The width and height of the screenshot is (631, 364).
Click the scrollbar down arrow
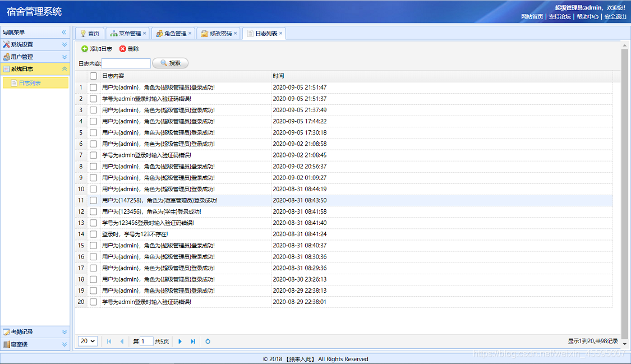coord(625,344)
